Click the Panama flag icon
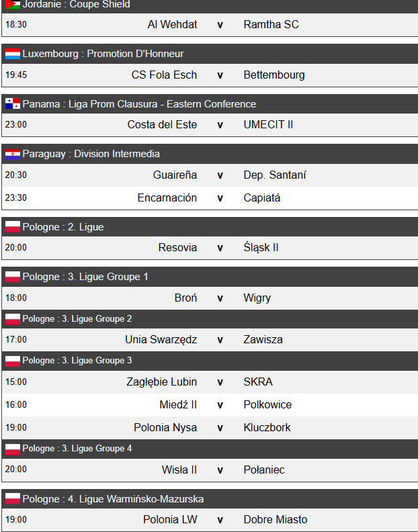 point(12,104)
